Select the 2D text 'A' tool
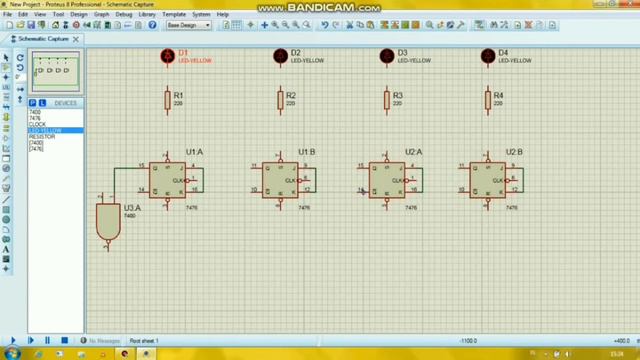 [6, 249]
